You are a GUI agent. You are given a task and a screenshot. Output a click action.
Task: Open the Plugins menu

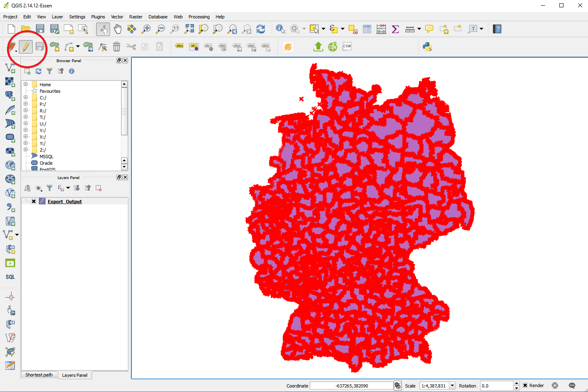pyautogui.click(x=98, y=17)
